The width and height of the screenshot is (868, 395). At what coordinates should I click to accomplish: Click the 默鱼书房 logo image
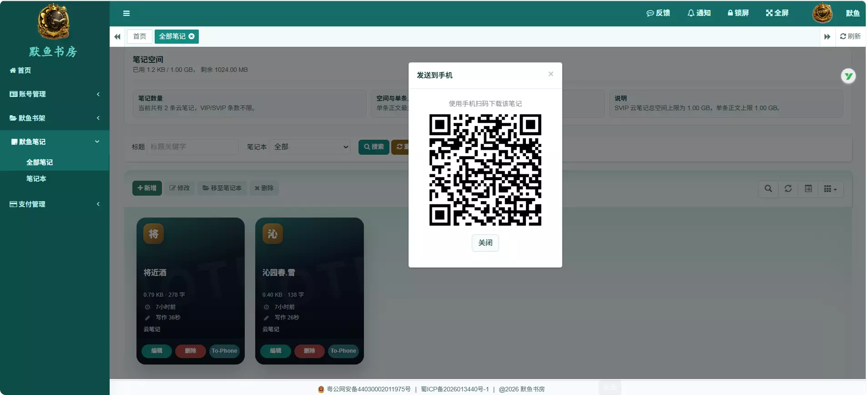53,21
